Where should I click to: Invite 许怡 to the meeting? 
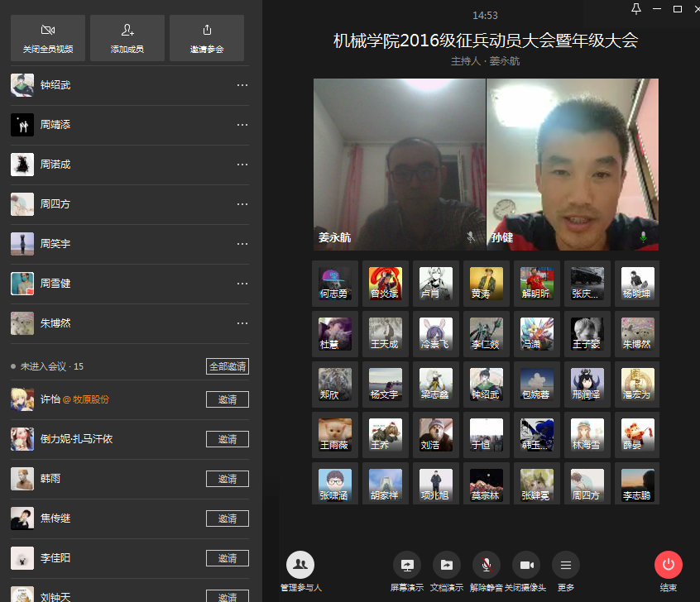pos(228,399)
